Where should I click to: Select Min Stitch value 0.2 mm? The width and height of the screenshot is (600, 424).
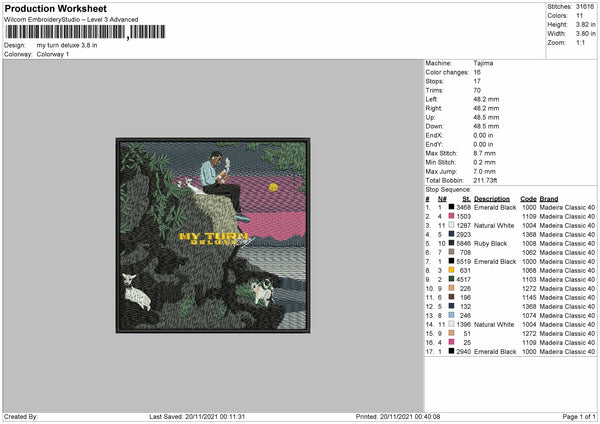[x=484, y=162]
